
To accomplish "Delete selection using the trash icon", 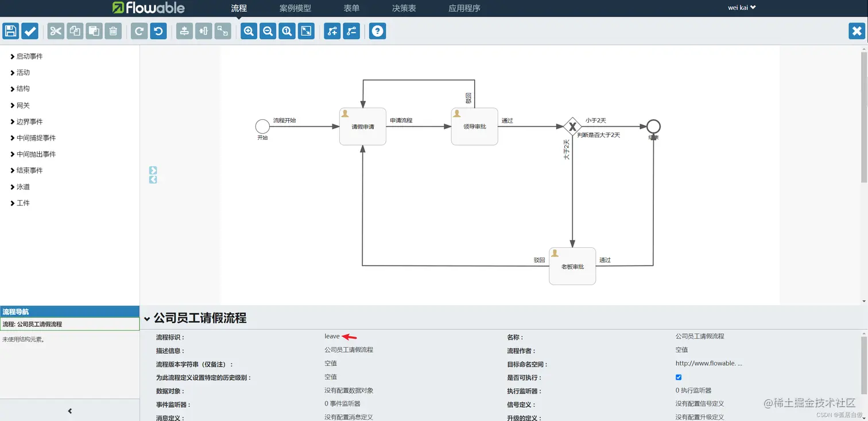I will 113,31.
